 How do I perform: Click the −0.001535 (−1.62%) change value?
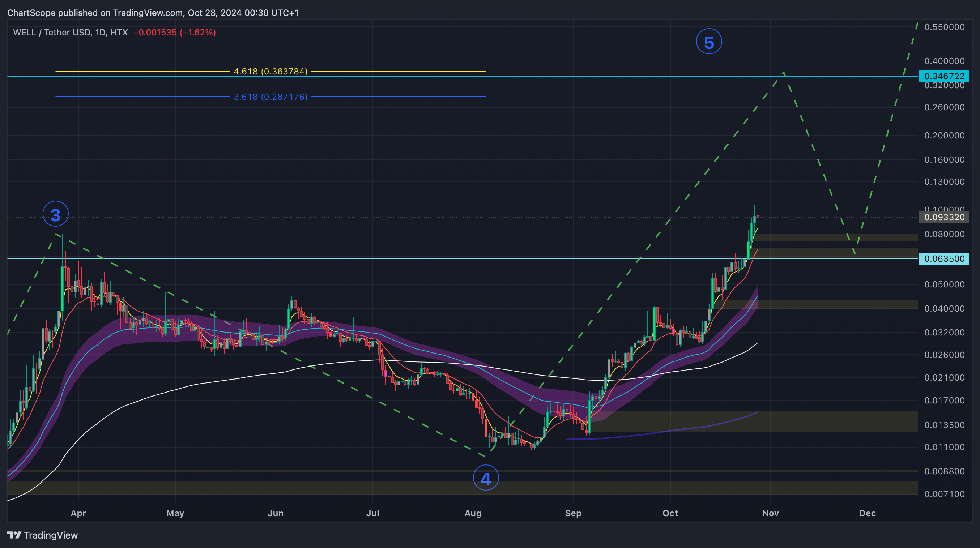tap(175, 32)
